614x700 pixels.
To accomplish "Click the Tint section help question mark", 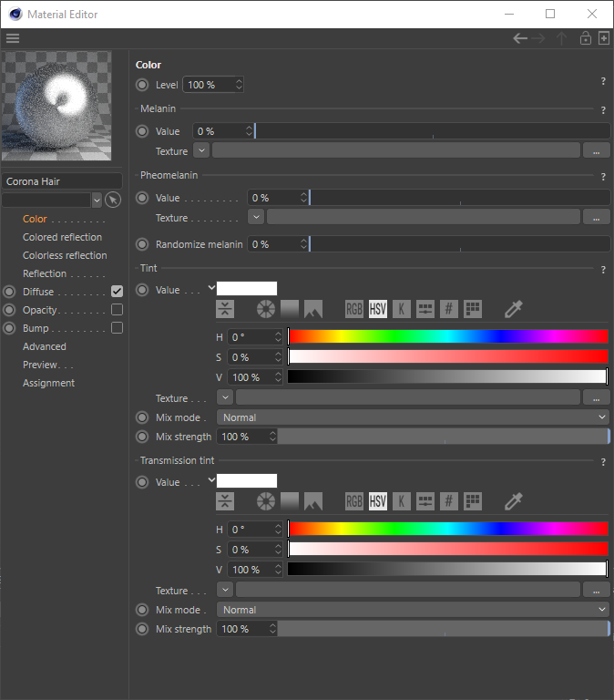I will tap(603, 270).
